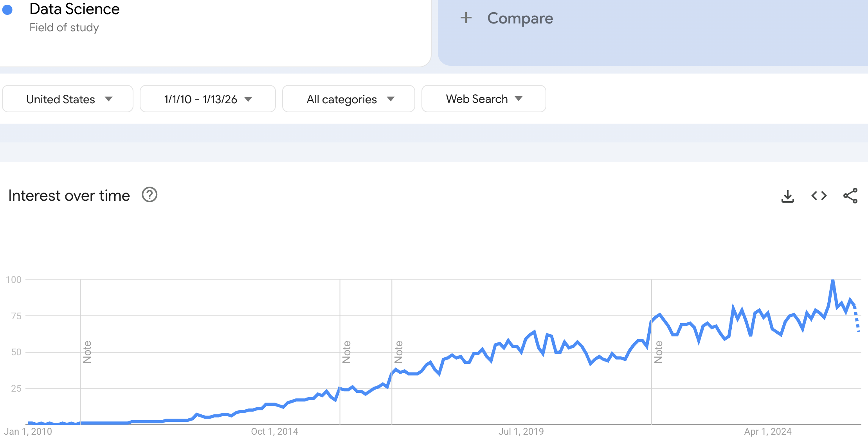Click the Note marker near January 2022

pos(658,352)
